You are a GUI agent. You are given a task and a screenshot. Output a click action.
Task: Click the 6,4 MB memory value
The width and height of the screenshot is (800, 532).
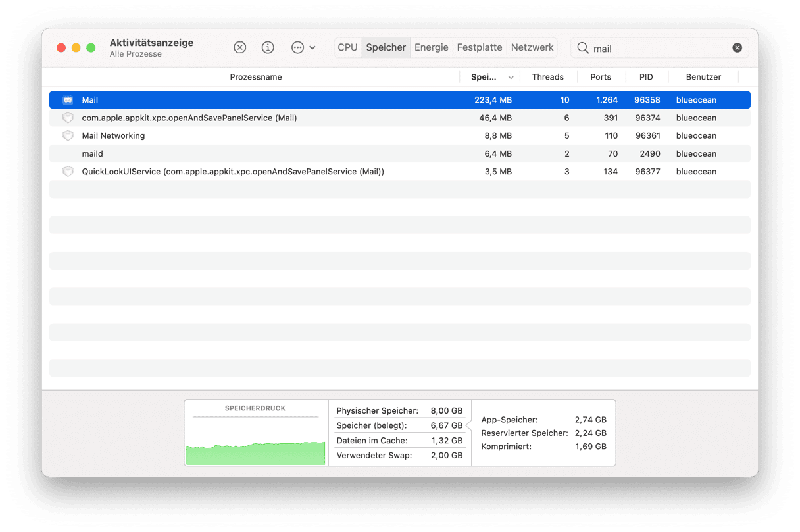498,153
